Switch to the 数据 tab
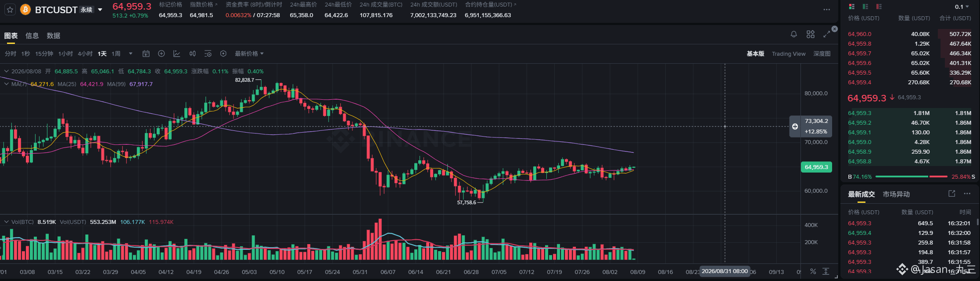The width and height of the screenshot is (980, 281). [54, 36]
